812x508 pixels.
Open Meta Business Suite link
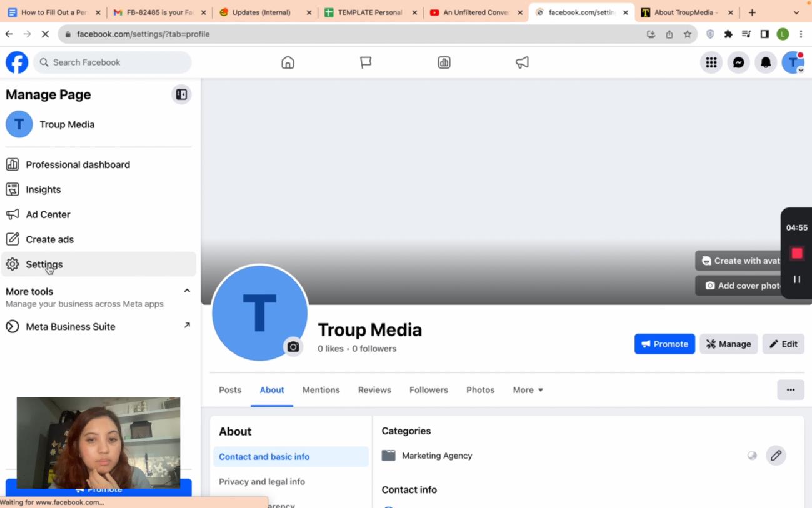[70, 327]
